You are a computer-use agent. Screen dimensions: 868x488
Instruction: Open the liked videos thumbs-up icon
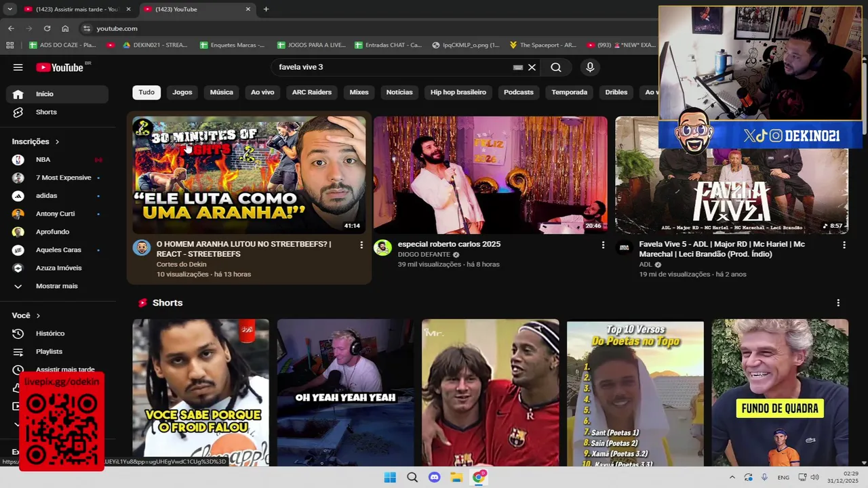pyautogui.click(x=16, y=388)
